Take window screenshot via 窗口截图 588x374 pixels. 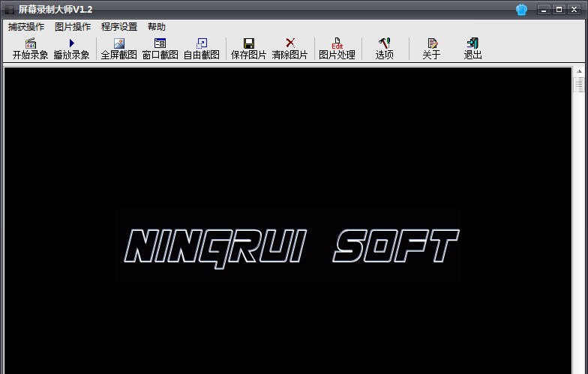[160, 49]
